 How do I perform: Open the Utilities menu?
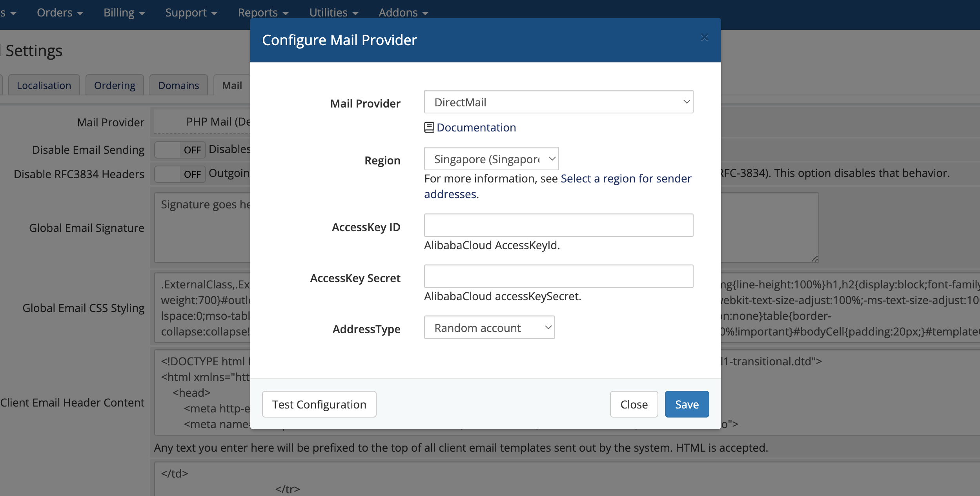(333, 13)
